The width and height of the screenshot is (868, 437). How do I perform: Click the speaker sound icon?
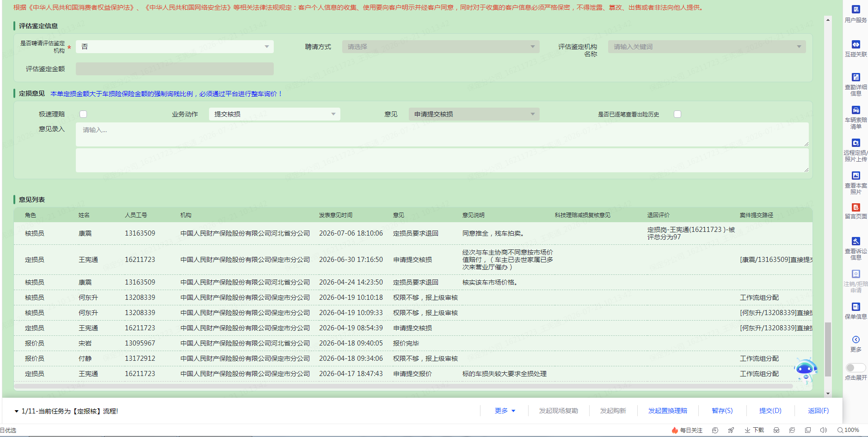coord(824,430)
